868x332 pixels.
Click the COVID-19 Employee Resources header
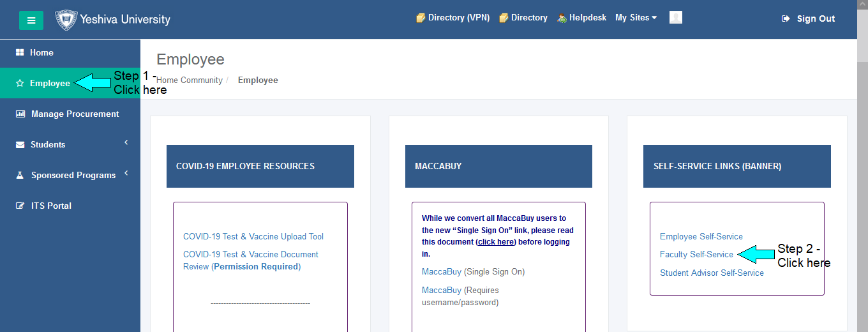pyautogui.click(x=260, y=166)
